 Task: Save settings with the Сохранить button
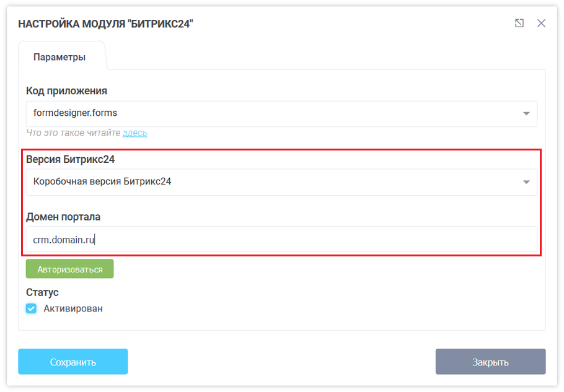73,362
